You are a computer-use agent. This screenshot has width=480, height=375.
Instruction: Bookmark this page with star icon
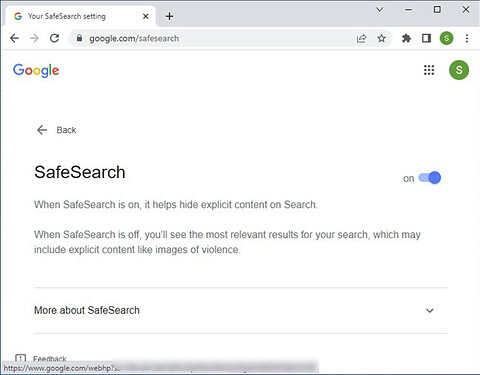pyautogui.click(x=381, y=39)
